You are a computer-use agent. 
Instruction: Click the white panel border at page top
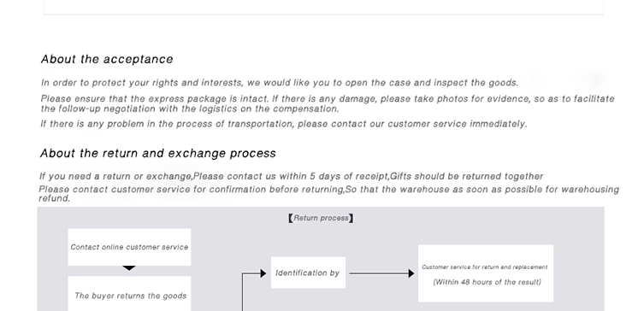323,14
